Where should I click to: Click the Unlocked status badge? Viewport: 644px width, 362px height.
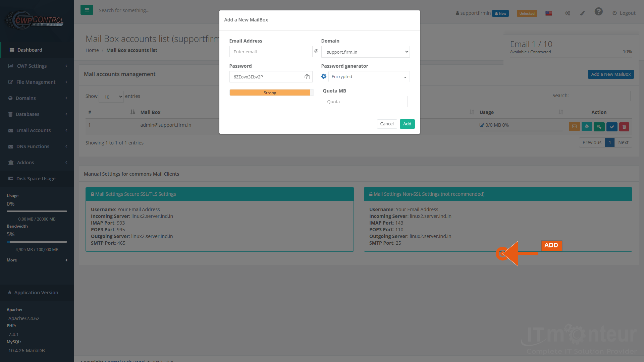click(527, 13)
